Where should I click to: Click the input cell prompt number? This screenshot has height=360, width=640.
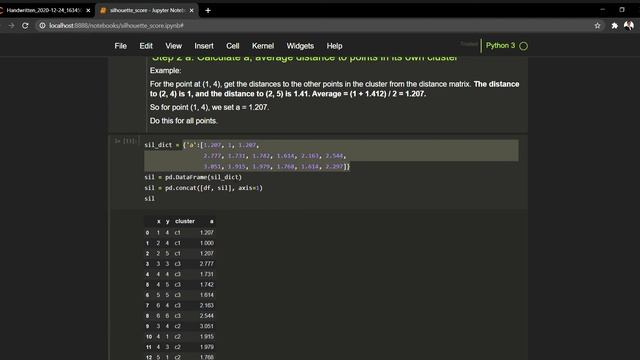pos(127,141)
